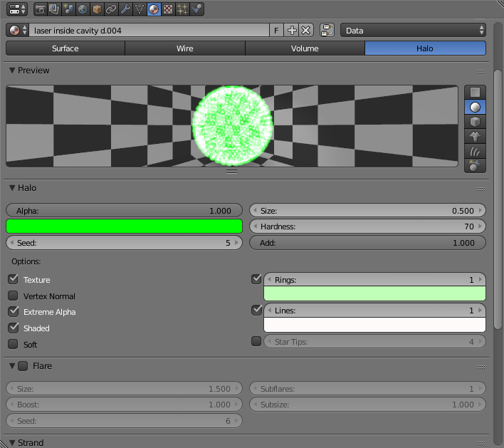Select hair strands preview type
The height and width of the screenshot is (448, 504).
(x=475, y=151)
